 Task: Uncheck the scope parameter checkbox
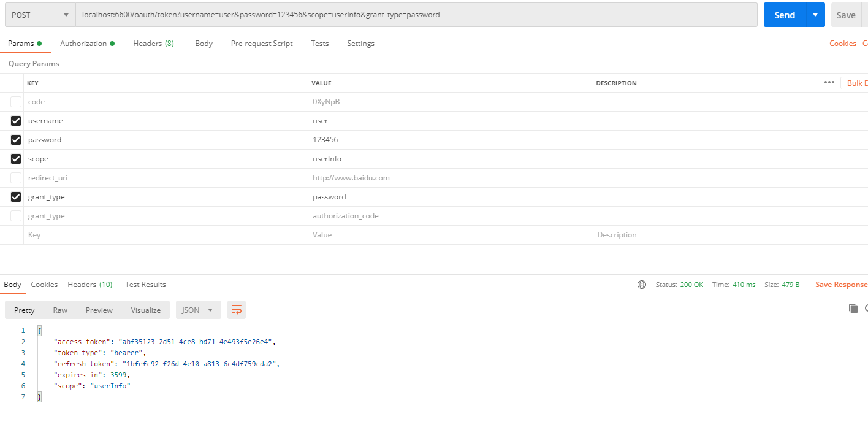(16, 159)
